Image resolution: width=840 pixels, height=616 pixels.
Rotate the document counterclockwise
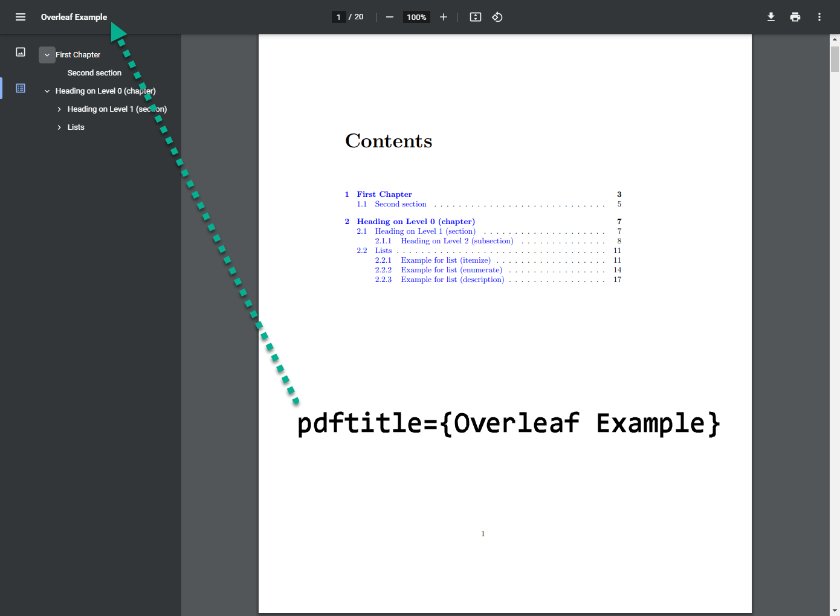pos(497,17)
